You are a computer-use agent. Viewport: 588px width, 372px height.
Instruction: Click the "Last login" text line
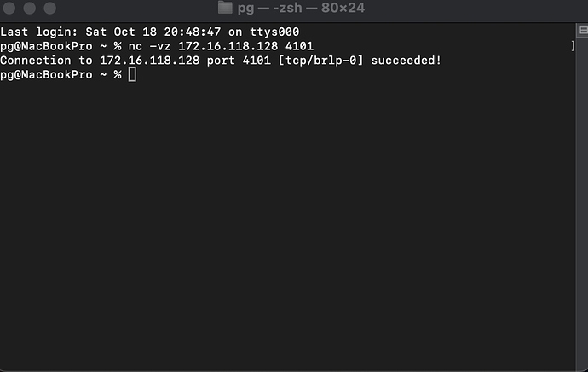(x=149, y=32)
